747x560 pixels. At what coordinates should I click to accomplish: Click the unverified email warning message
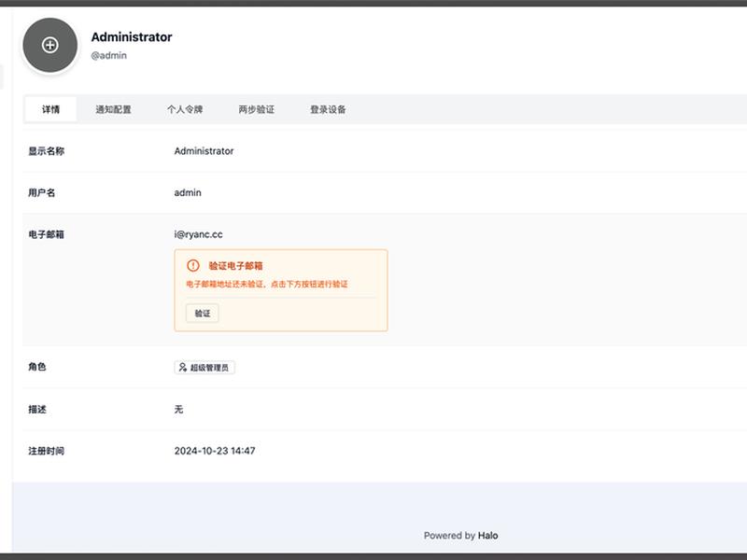[x=267, y=285]
